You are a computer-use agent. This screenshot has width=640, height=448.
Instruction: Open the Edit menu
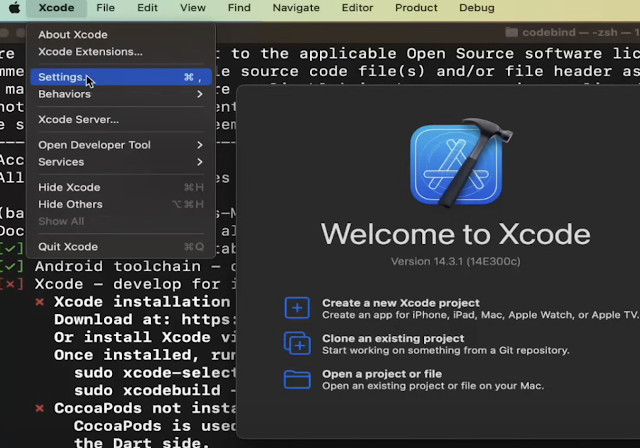click(147, 8)
